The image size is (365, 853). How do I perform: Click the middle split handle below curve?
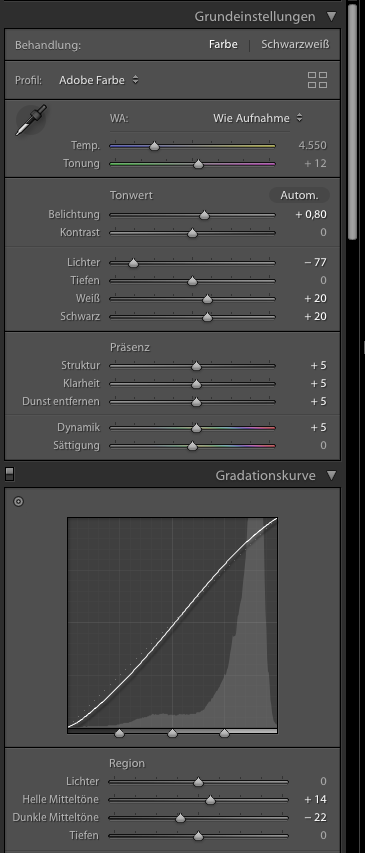pyautogui.click(x=172, y=733)
